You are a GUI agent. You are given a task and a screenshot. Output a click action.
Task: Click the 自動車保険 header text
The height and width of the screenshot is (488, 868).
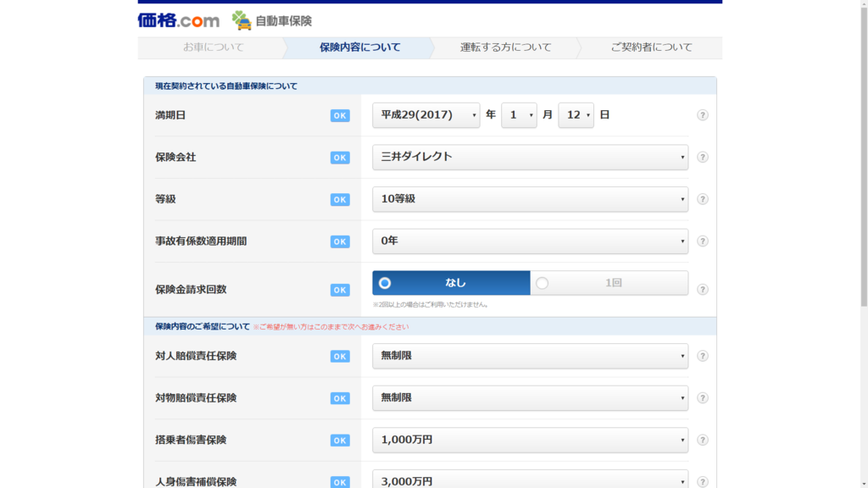283,21
